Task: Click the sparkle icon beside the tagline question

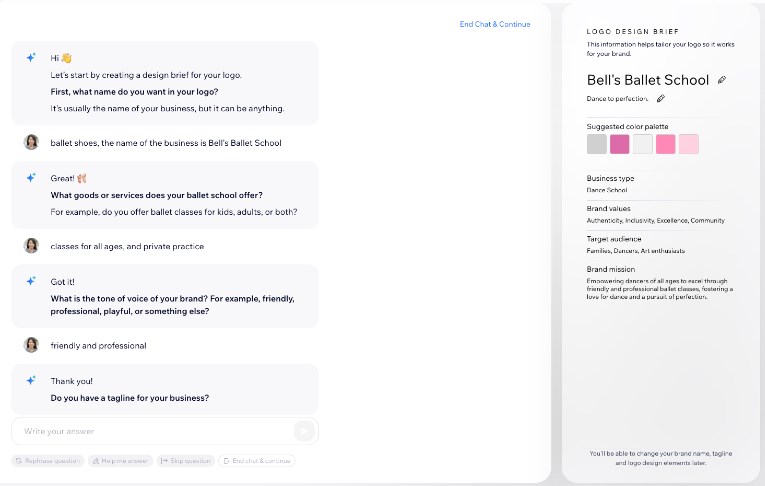Action: coord(31,381)
